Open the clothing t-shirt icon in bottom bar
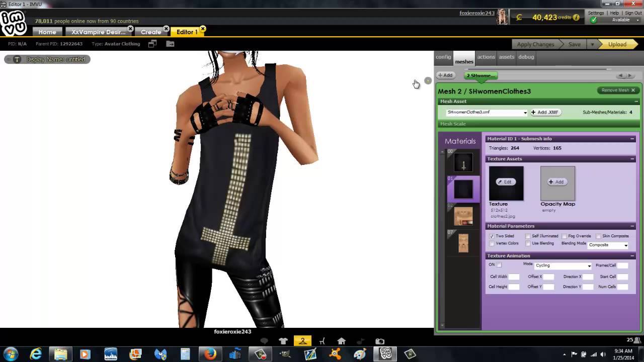Screen dimensions: 644x362 (x=283, y=341)
